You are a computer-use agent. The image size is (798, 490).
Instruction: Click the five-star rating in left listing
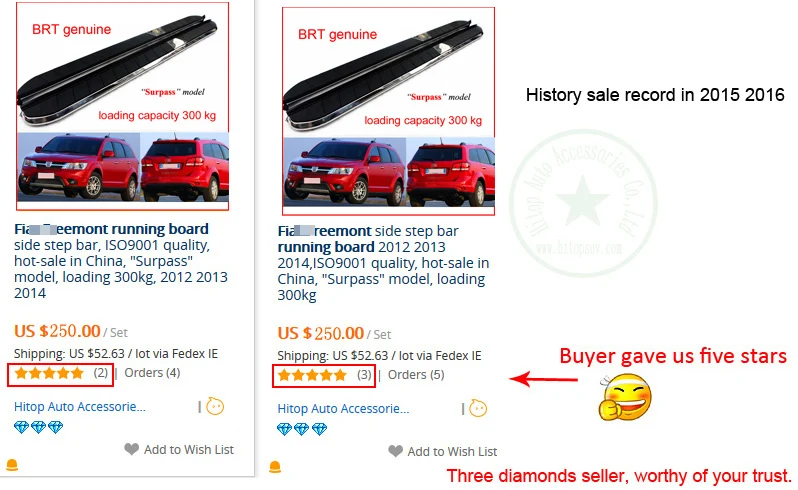(49, 373)
